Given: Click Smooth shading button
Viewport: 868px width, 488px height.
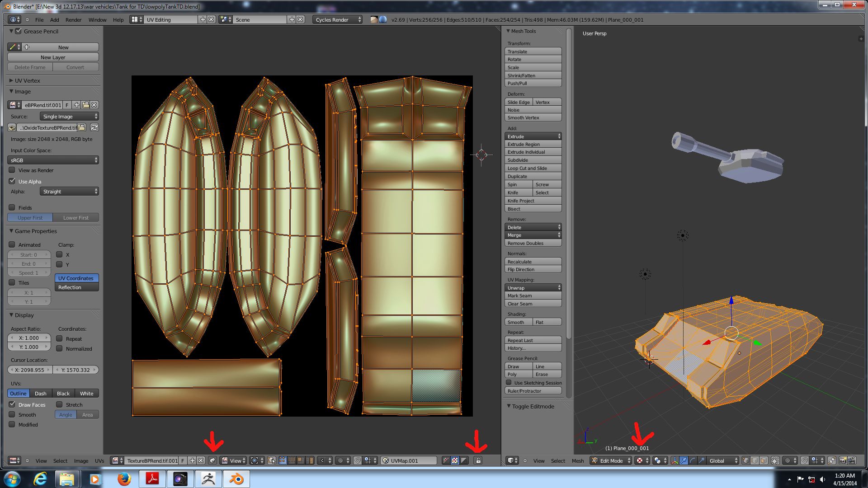Looking at the screenshot, I should coord(519,322).
